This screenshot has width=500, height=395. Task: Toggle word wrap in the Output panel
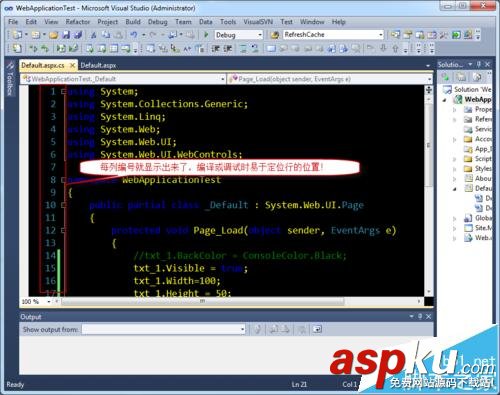point(317,330)
